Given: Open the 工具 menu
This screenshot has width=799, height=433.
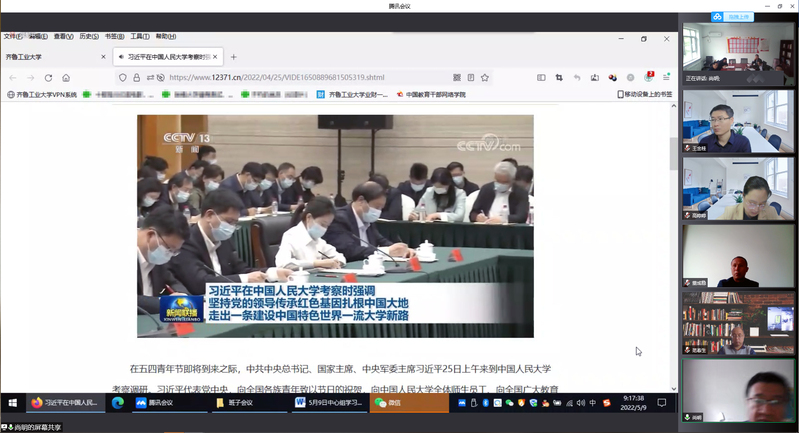Looking at the screenshot, I should (140, 37).
